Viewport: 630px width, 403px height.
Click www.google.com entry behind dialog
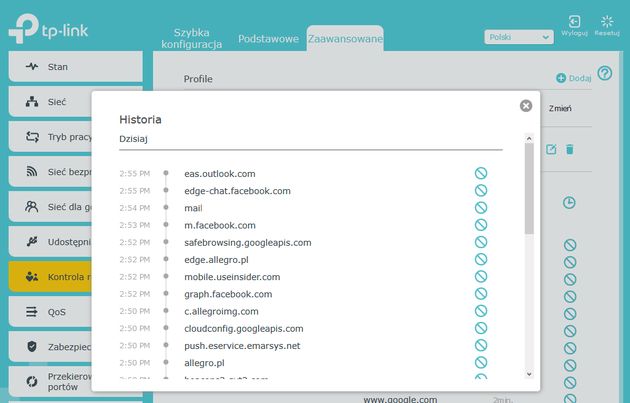point(400,399)
